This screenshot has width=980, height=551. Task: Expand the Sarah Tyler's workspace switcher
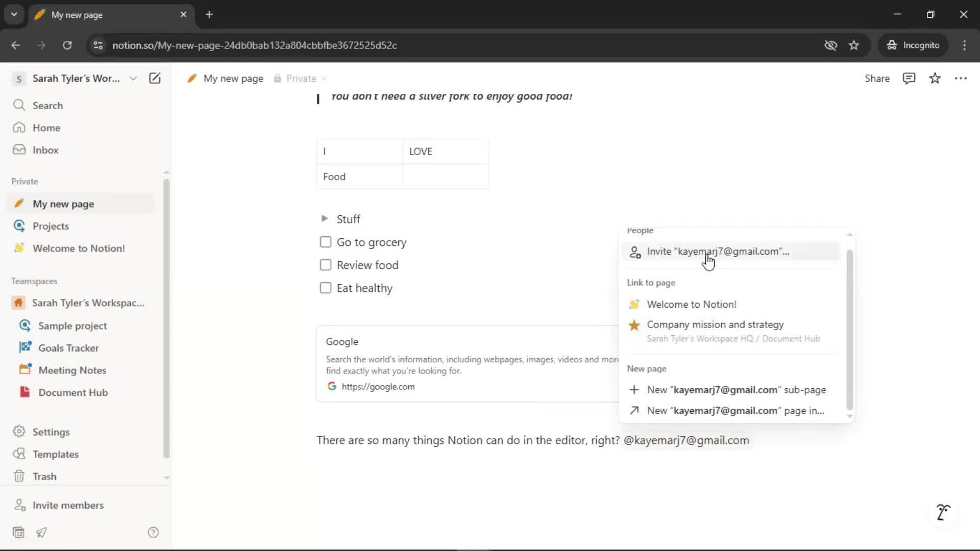[x=75, y=78]
